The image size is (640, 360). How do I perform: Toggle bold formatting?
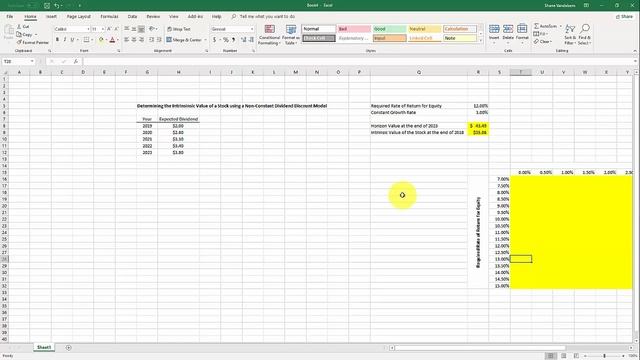tap(57, 40)
